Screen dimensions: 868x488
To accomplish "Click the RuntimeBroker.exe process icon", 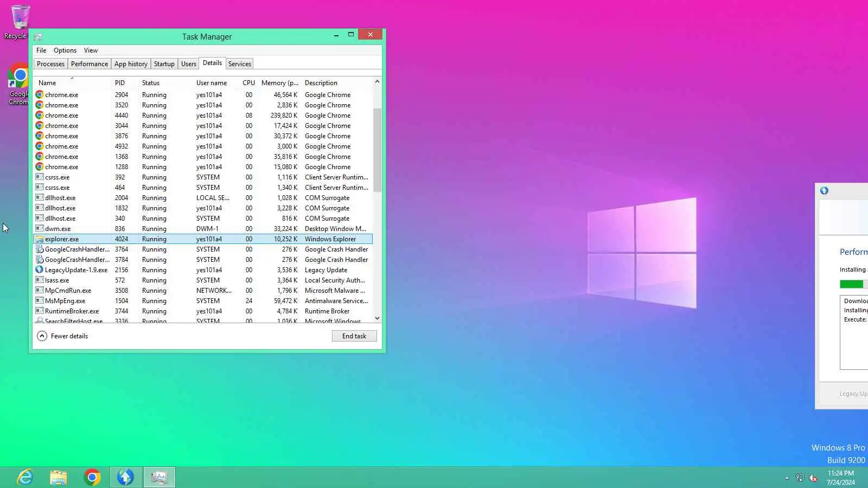I will pos(40,311).
